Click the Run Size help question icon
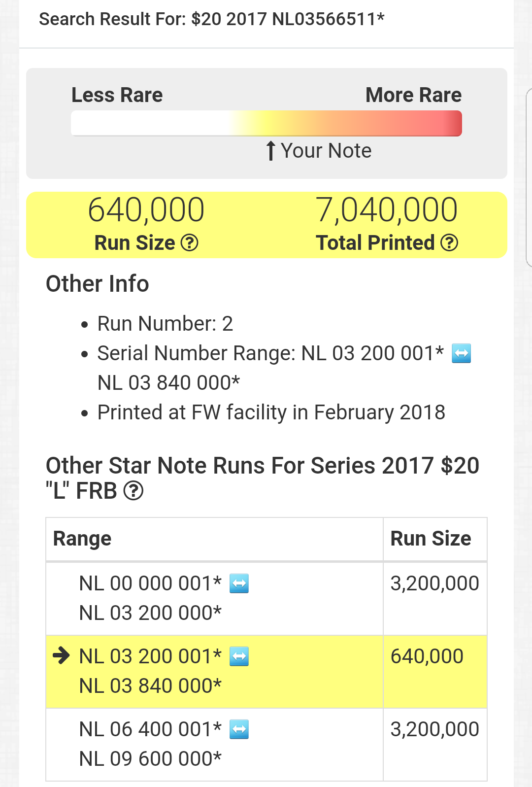The width and height of the screenshot is (532, 787). click(x=190, y=242)
